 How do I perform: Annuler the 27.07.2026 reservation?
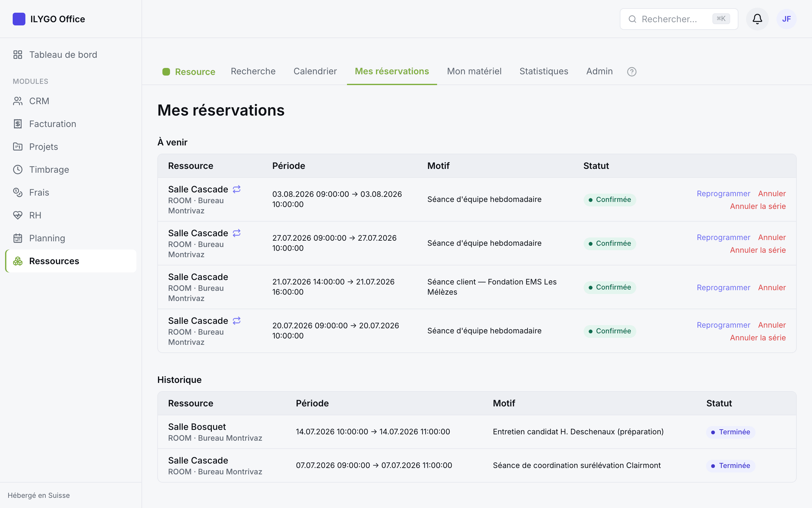point(772,237)
